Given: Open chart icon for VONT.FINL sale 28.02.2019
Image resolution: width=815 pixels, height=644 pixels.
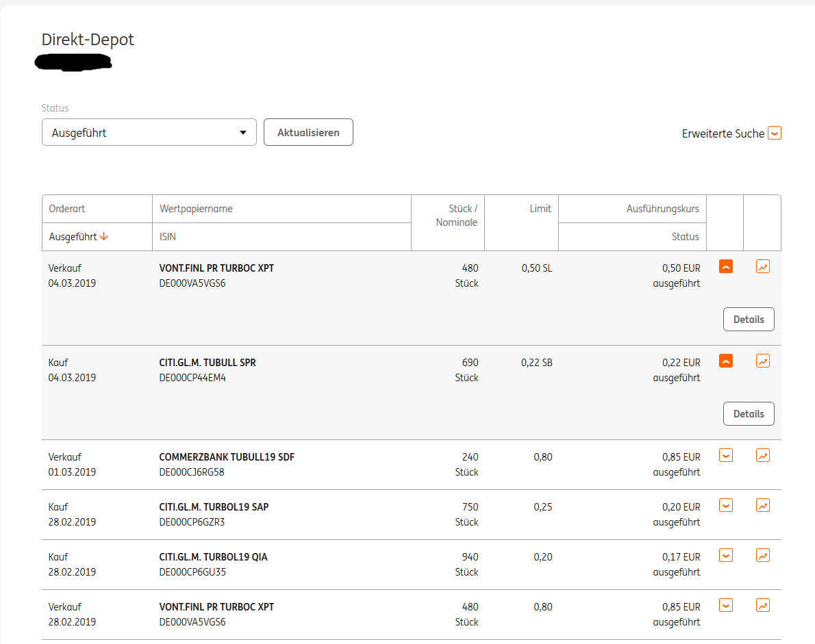Looking at the screenshot, I should pos(763,605).
